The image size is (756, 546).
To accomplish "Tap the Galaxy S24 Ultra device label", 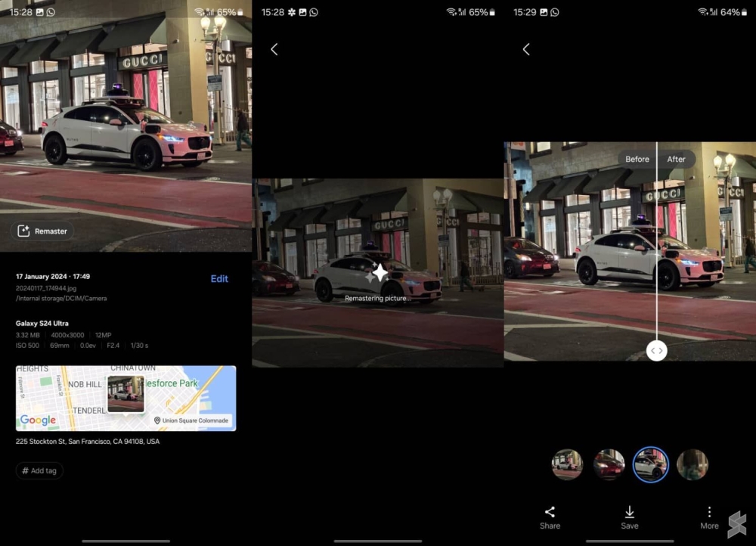I will [x=42, y=323].
